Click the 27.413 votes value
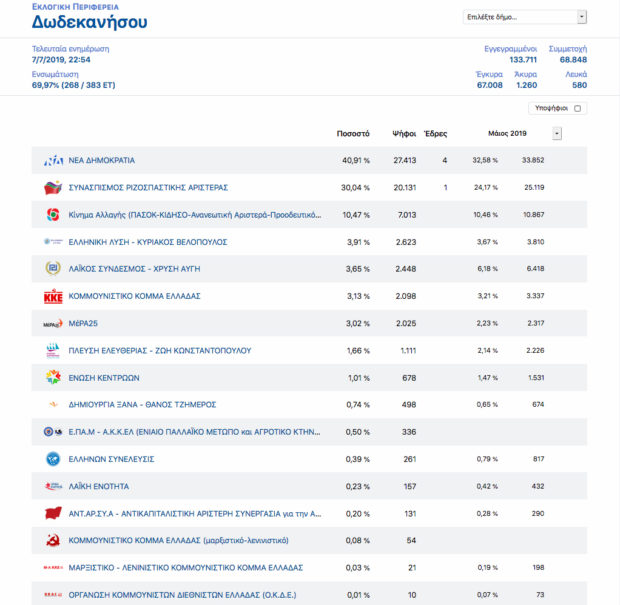The height and width of the screenshot is (605, 620). tap(405, 160)
